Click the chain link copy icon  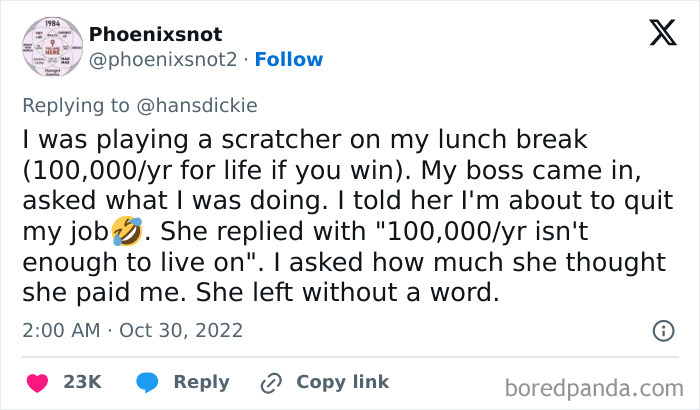pos(270,382)
